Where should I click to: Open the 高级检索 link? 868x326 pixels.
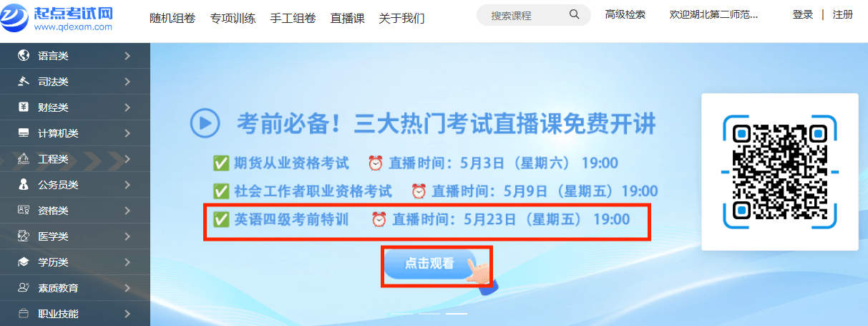point(625,14)
